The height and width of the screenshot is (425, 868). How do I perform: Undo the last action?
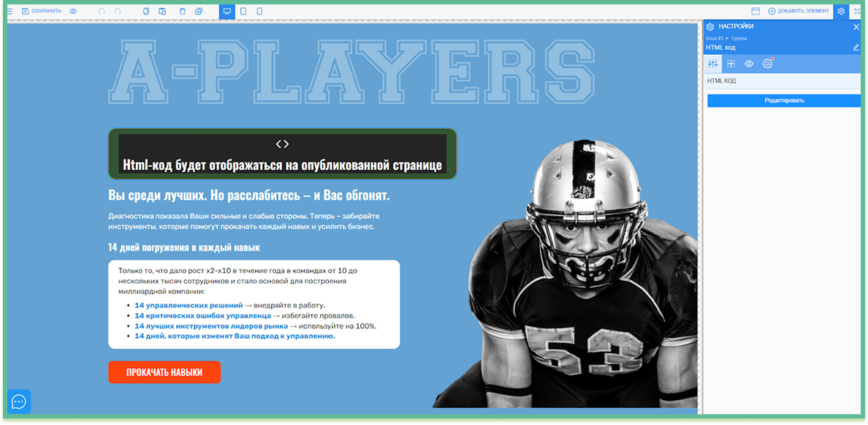point(102,11)
